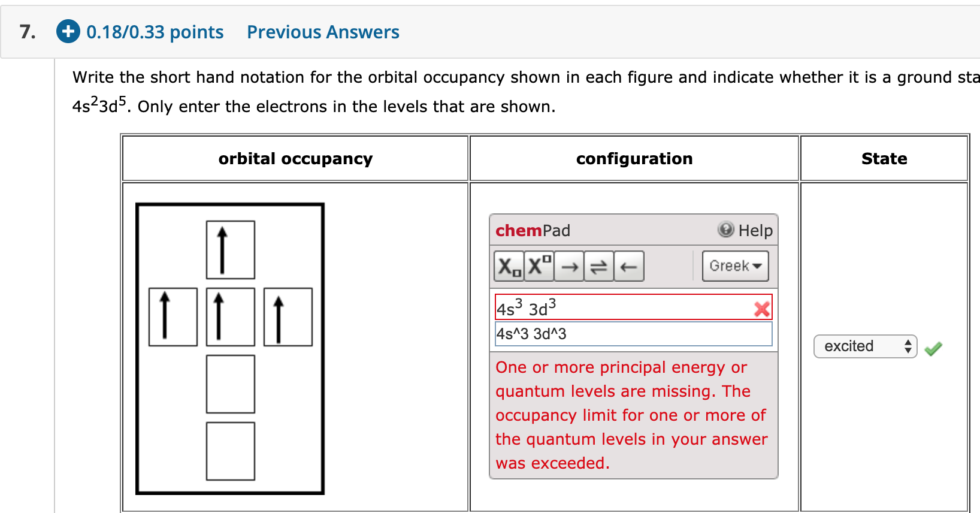The height and width of the screenshot is (513, 980).
Task: Insert a left arrow in chemPad
Action: tap(628, 266)
